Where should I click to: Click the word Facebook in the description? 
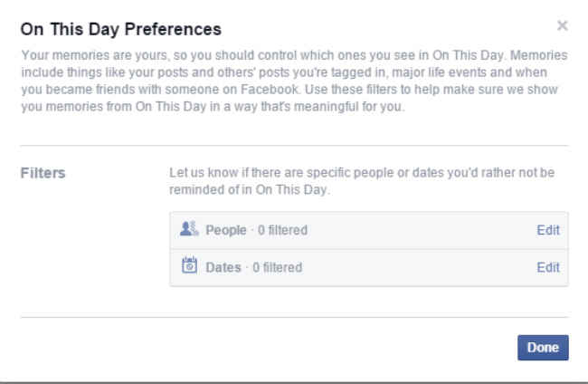click(x=270, y=90)
